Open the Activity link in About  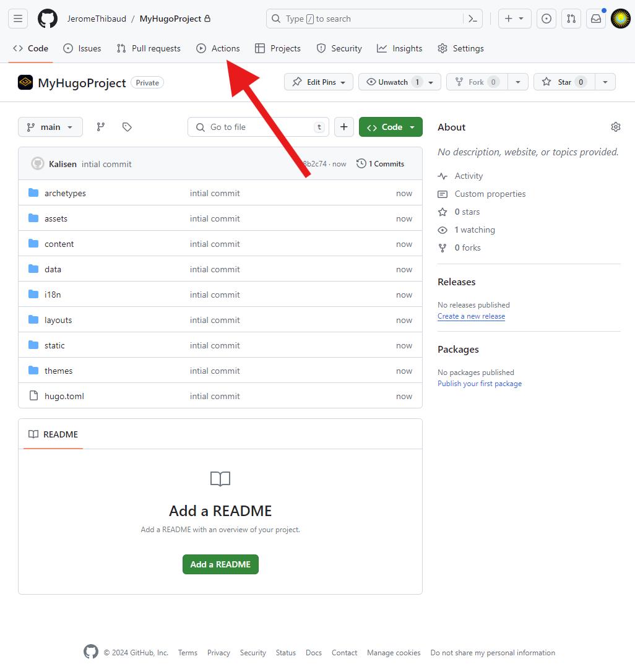pos(469,176)
